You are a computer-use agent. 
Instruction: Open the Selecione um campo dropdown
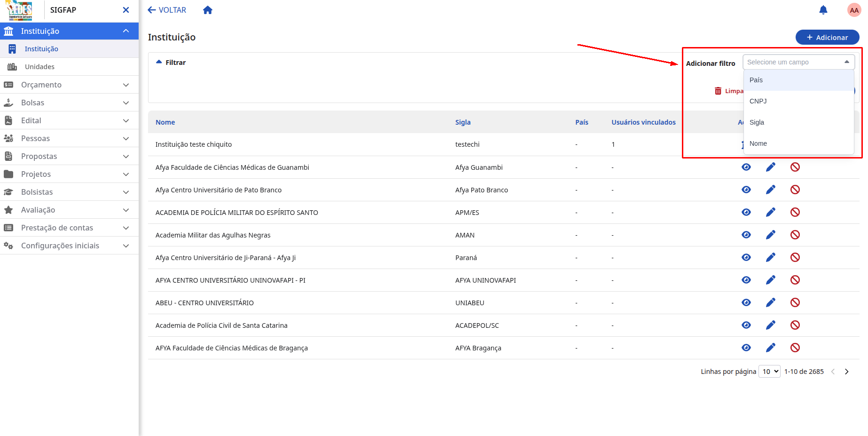798,62
